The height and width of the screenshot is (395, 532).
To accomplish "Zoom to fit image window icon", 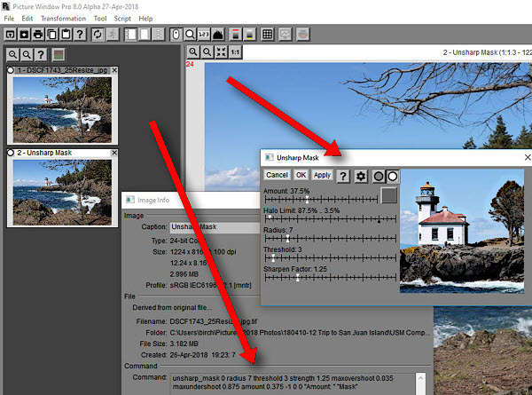I will point(223,52).
